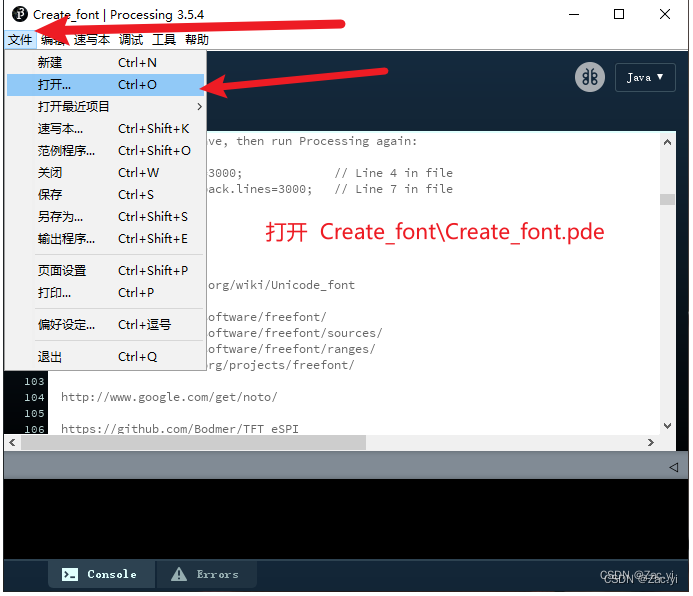
Task: Open the Java mode dropdown
Action: (645, 78)
